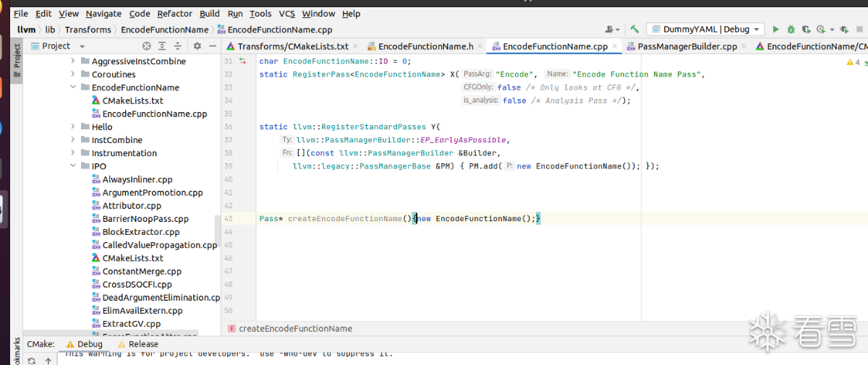Hide the Project tool window
This screenshot has height=365, width=868.
pos(212,46)
